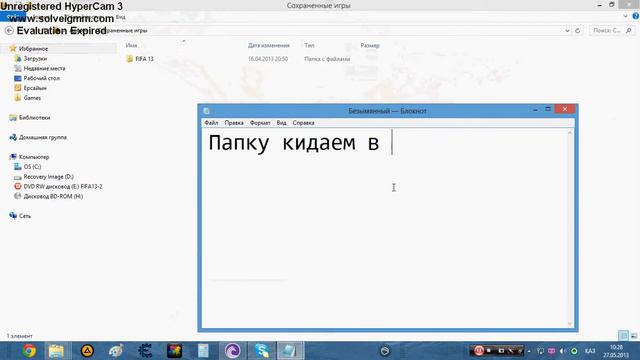Open Домашняя группа in sidebar
This screenshot has width=640, height=360.
coord(42,137)
